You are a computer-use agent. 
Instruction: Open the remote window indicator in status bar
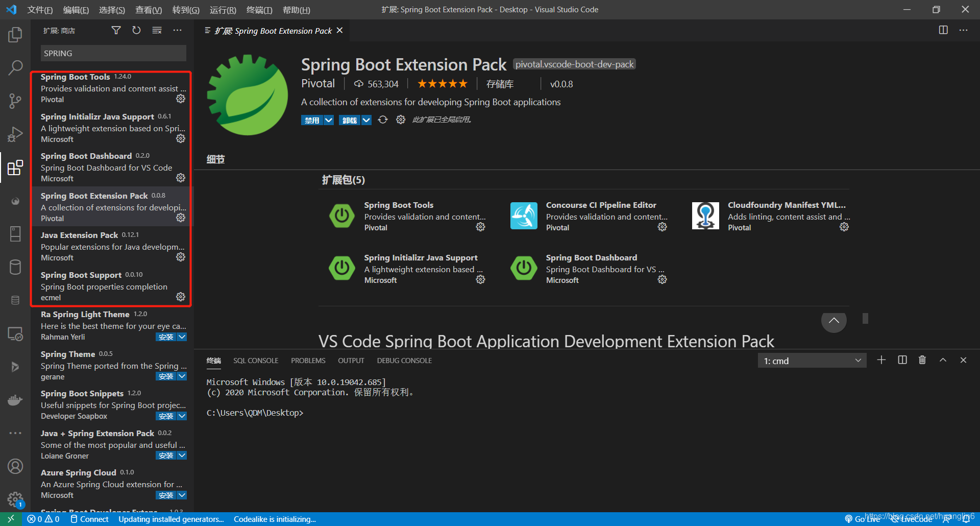pos(11,519)
